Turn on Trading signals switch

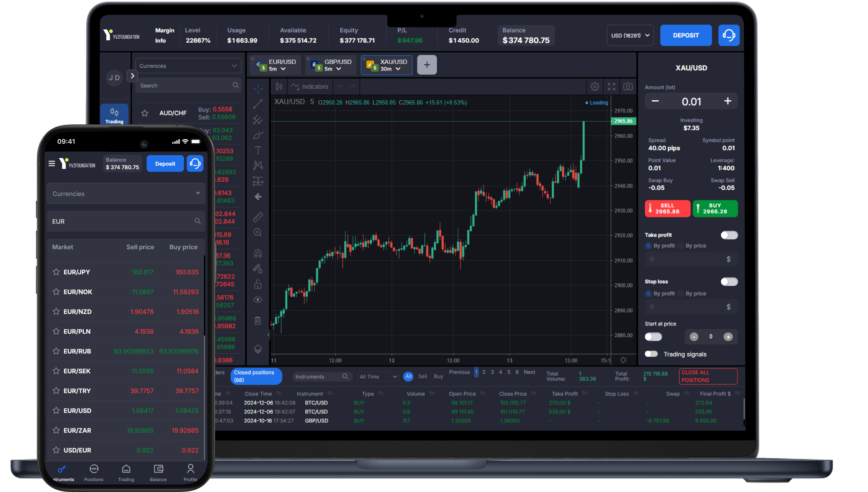pos(651,354)
